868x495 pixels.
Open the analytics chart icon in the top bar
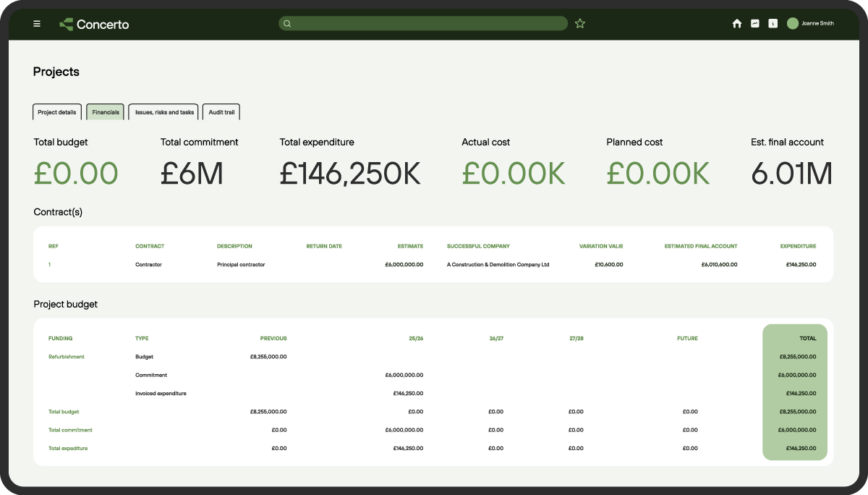click(x=755, y=23)
